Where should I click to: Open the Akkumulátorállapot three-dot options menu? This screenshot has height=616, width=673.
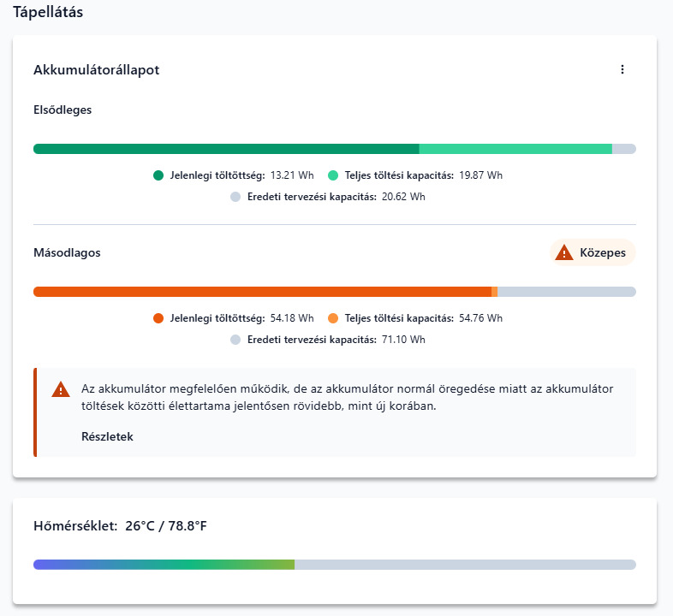coord(622,70)
